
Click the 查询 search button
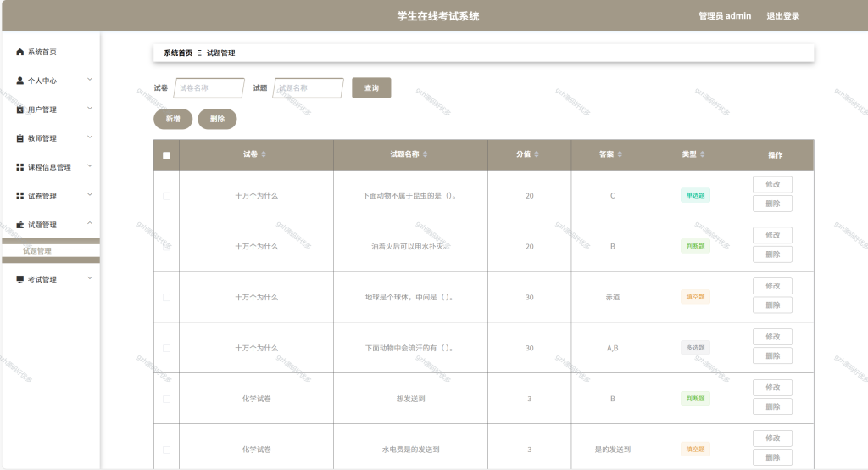click(x=371, y=87)
